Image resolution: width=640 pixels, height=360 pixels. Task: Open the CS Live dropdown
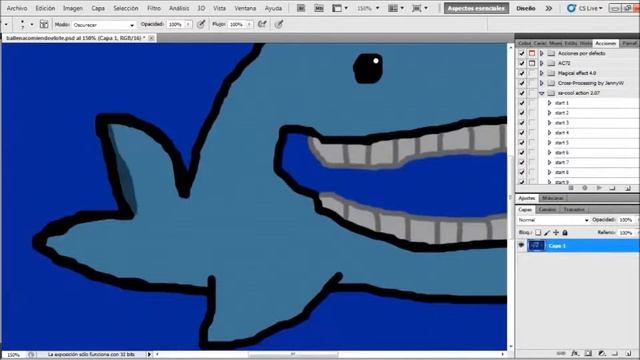[x=585, y=8]
